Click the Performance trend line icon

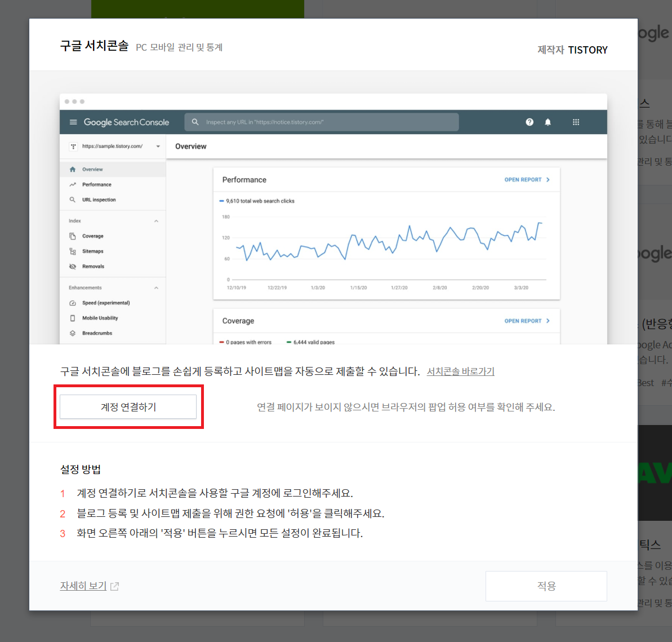[73, 184]
